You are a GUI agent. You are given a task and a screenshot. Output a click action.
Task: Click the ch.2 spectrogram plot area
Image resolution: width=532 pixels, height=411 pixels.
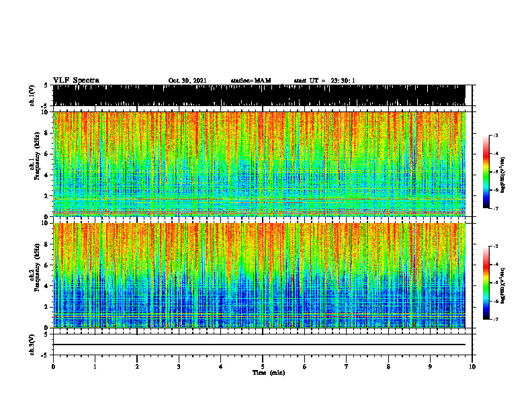[x=259, y=275]
